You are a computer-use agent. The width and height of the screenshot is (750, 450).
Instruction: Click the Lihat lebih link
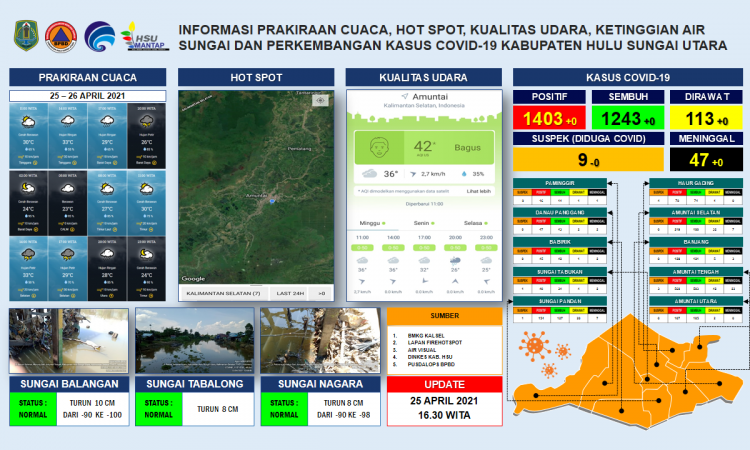click(477, 189)
